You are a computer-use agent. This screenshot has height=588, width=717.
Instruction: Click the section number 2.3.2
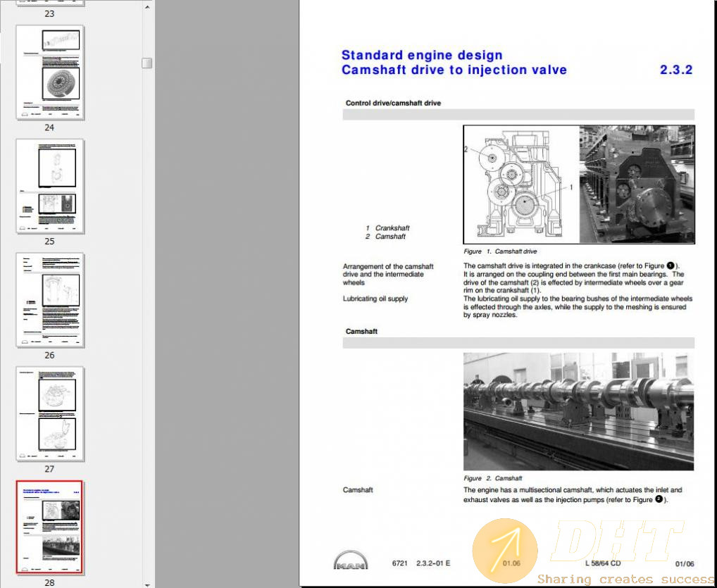(x=676, y=70)
